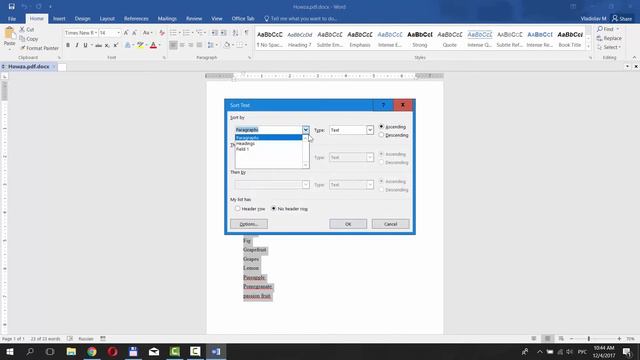Switch to the Insert ribbon tab
This screenshot has width=640, height=360.
click(x=59, y=19)
